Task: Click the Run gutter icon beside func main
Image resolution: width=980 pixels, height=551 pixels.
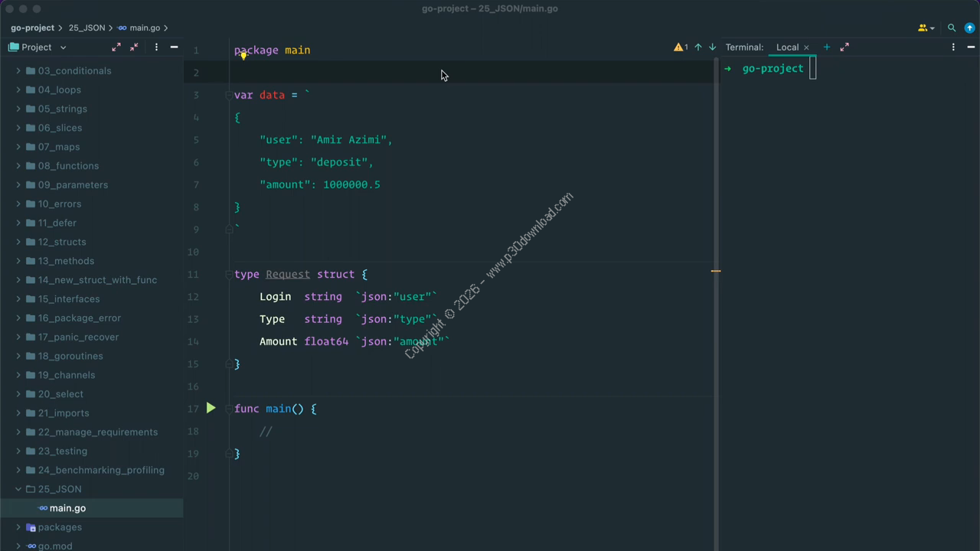Action: 211,409
